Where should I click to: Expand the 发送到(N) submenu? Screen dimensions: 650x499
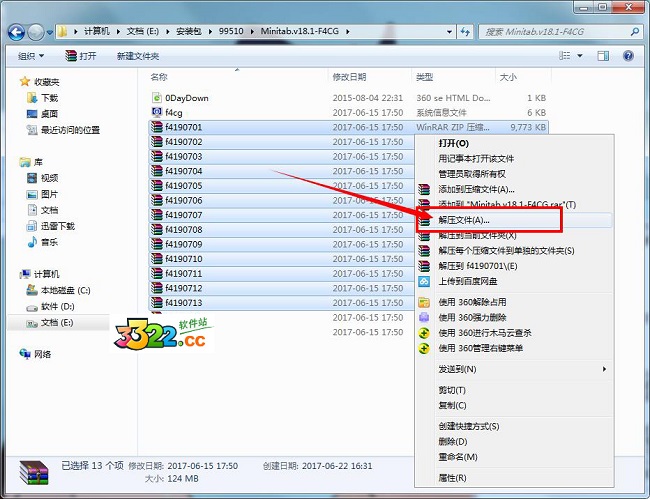[514, 369]
